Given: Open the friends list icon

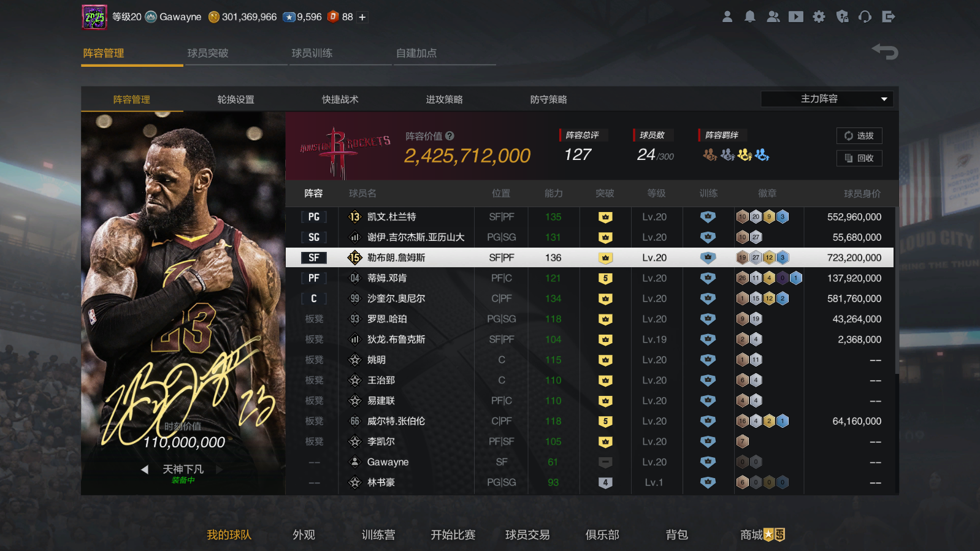Looking at the screenshot, I should click(773, 17).
